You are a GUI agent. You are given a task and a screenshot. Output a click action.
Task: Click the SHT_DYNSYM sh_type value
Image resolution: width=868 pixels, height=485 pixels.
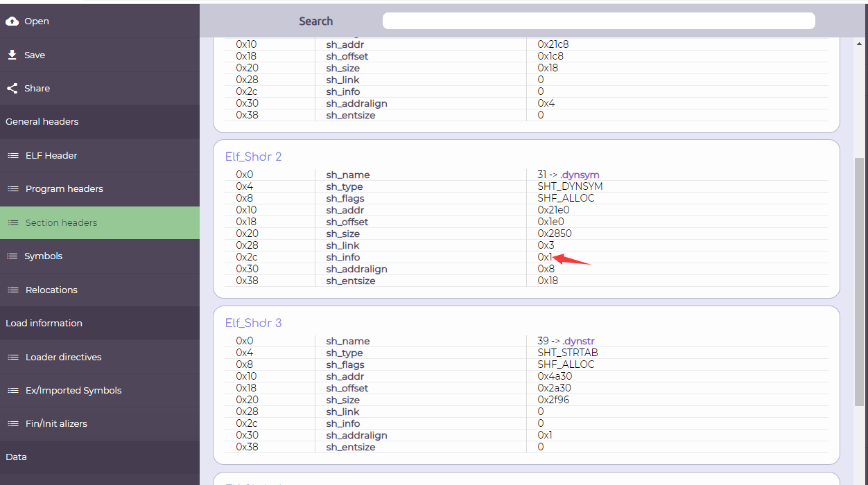pyautogui.click(x=570, y=186)
